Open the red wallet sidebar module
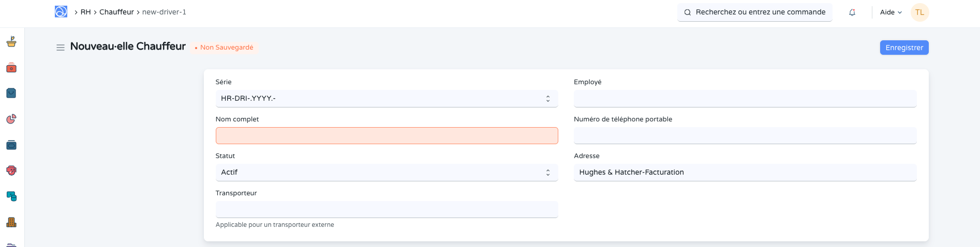 [11, 68]
